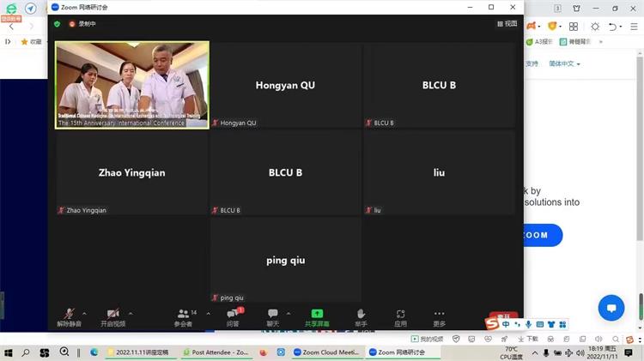Expand video options arrow beside camera
The width and height of the screenshot is (644, 361).
tap(131, 314)
